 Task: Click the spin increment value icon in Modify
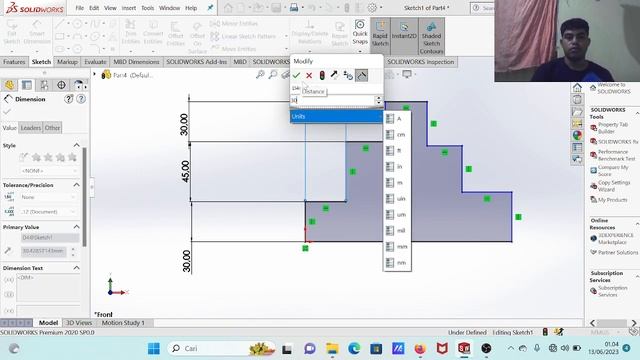point(348,75)
